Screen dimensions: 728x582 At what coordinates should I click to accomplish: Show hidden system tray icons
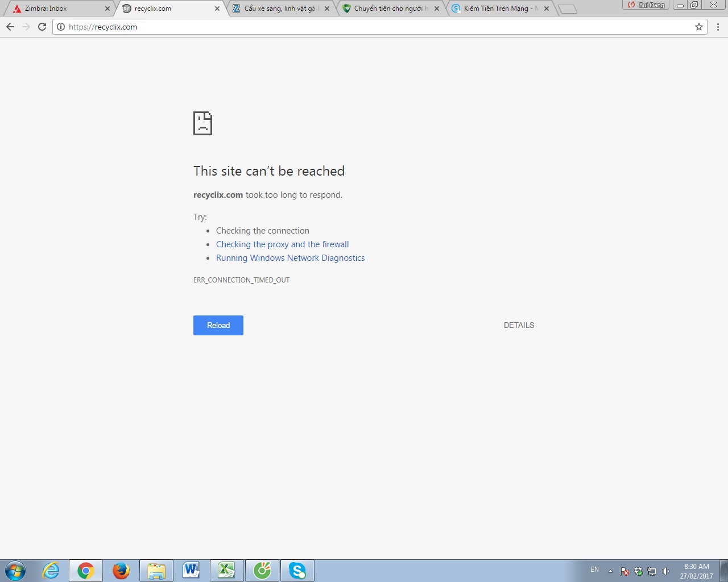click(x=611, y=571)
